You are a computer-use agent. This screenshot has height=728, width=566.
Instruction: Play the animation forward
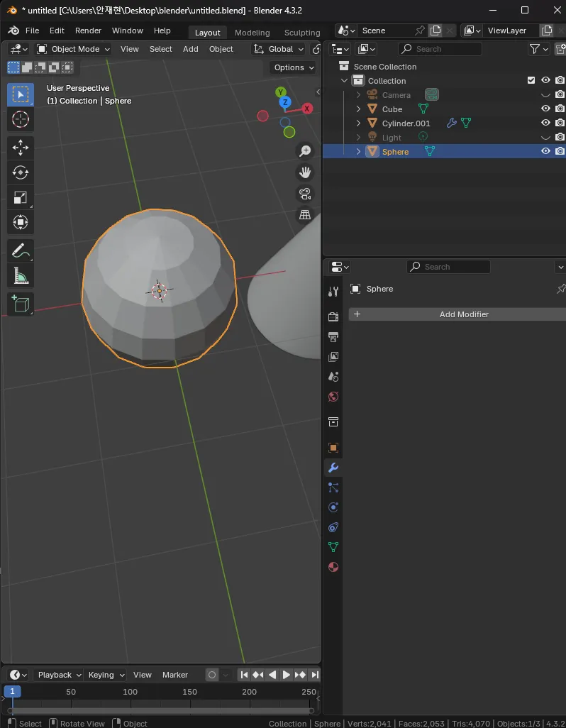point(287,675)
